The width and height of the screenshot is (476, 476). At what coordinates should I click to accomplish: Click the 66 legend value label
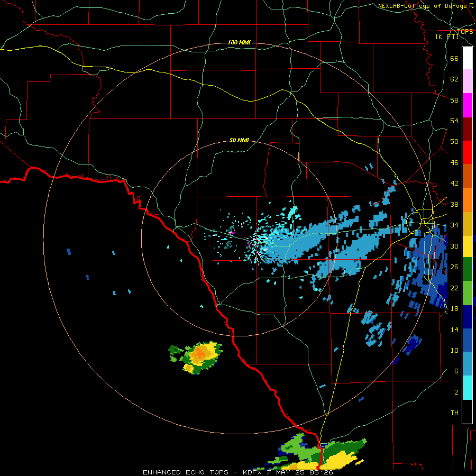[x=454, y=58]
